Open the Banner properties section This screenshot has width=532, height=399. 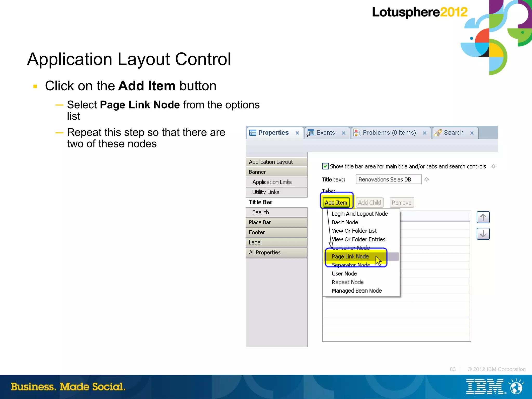(x=276, y=172)
